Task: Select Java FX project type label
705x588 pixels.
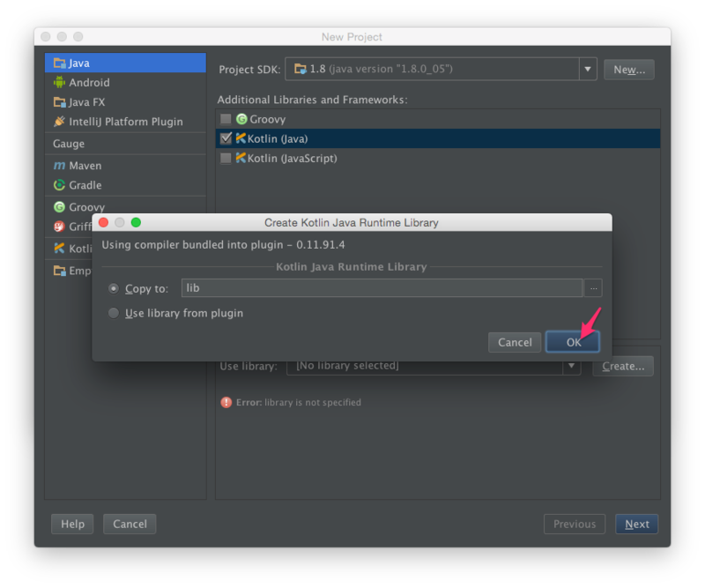Action: click(x=86, y=102)
